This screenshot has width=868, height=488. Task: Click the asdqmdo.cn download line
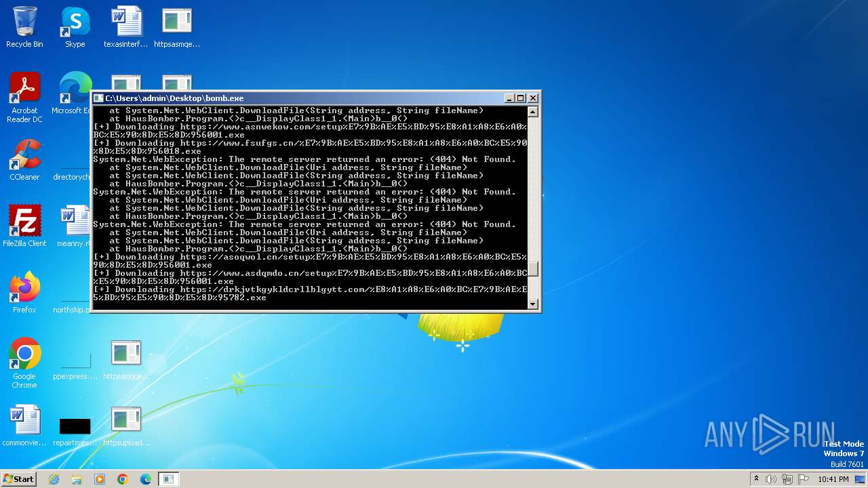[310, 277]
